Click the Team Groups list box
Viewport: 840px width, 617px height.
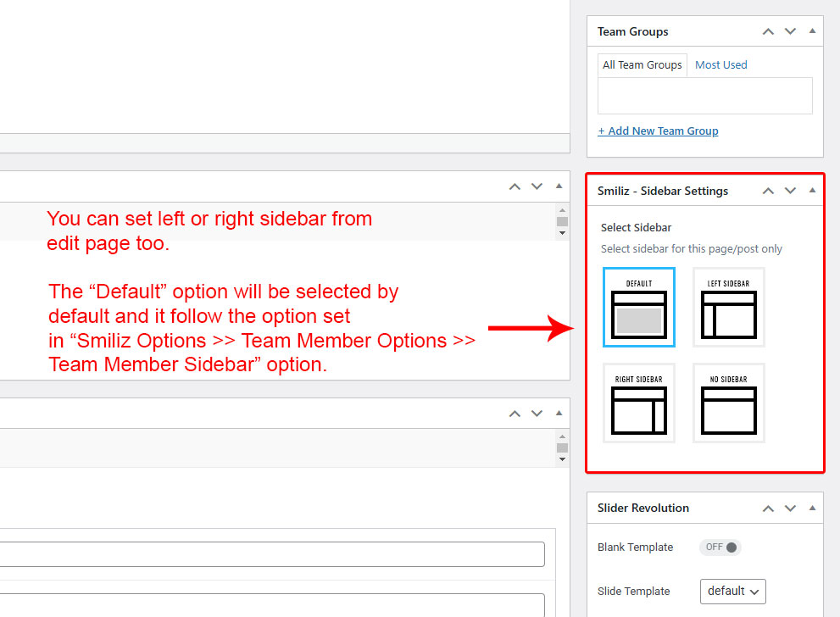(x=704, y=96)
